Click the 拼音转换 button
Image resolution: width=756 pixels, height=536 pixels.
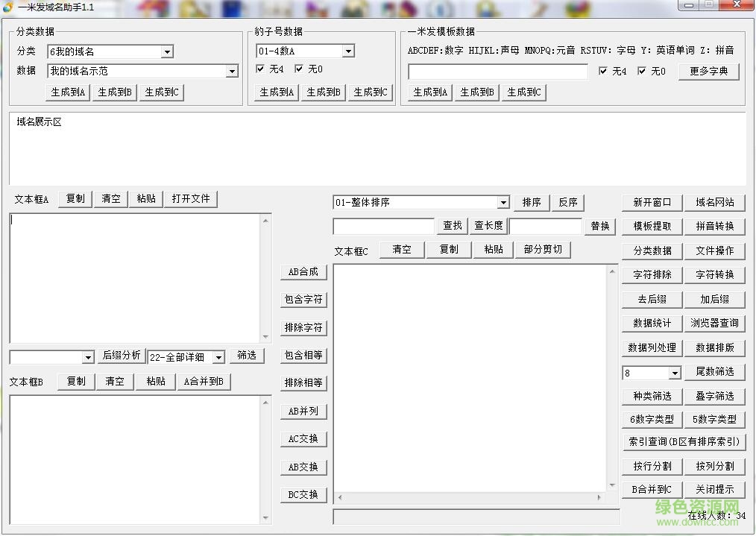point(715,226)
